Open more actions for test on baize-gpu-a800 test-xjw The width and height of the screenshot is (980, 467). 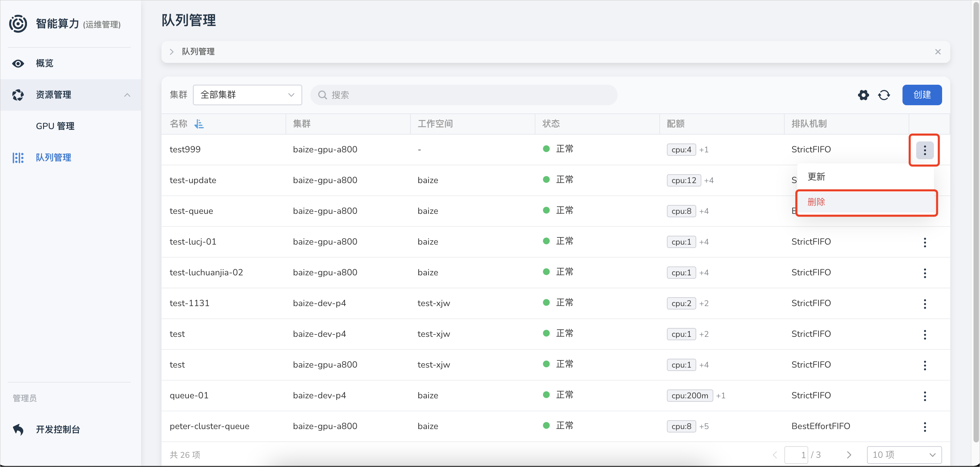(925, 366)
